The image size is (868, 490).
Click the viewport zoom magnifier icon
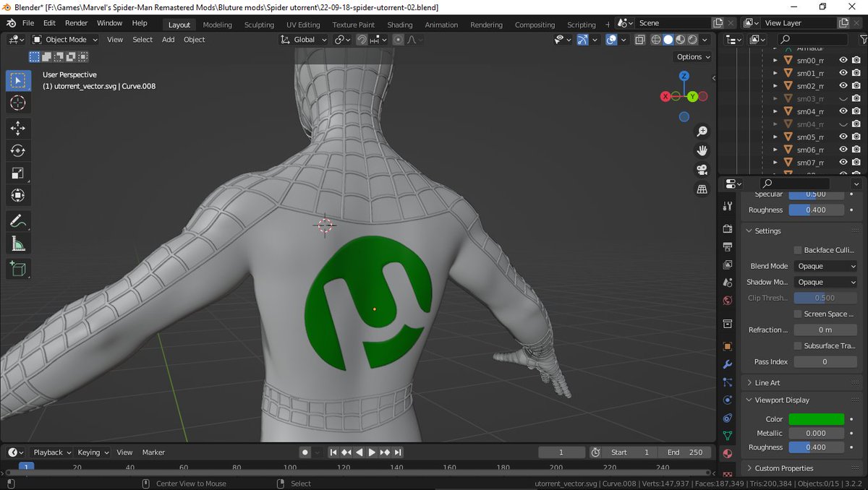702,132
